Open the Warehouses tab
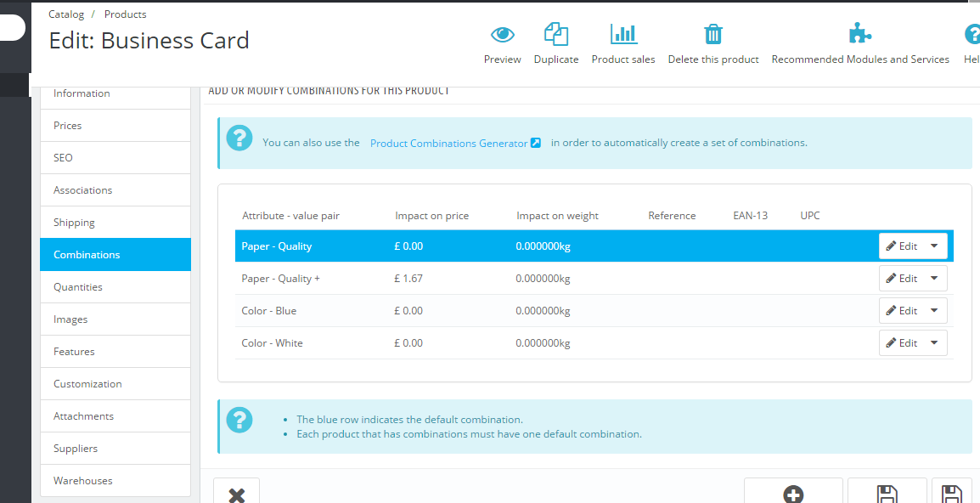This screenshot has height=503, width=980. point(115,480)
